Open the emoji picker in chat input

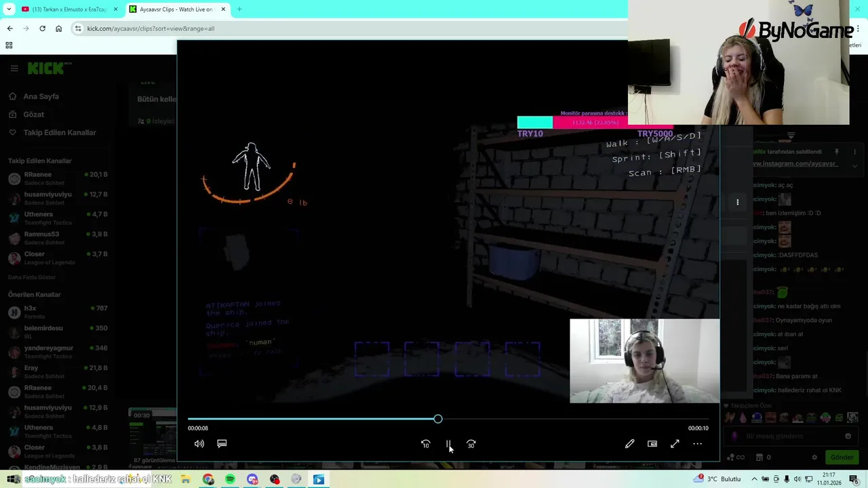click(848, 436)
